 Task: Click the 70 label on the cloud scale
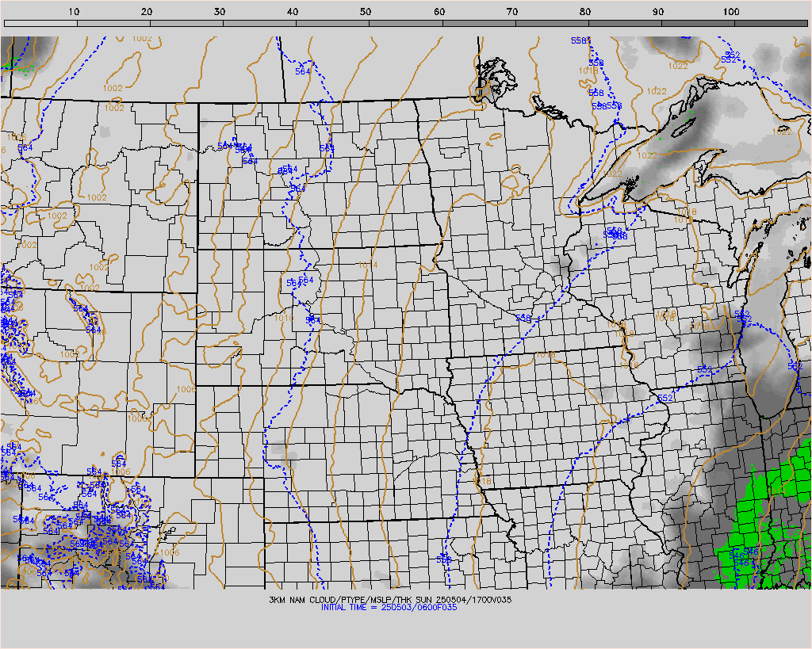click(x=512, y=12)
